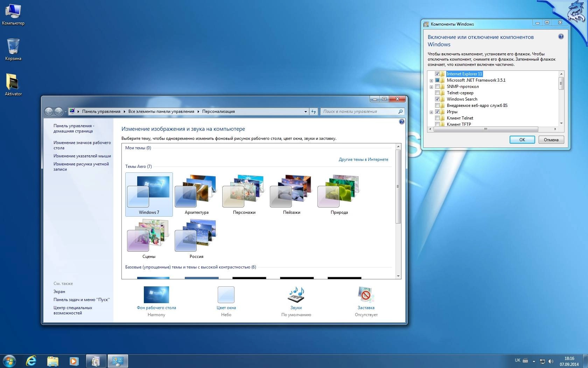Image resolution: width=588 pixels, height=368 pixels.
Task: Open Изменение указателей мыши link
Action: 82,156
